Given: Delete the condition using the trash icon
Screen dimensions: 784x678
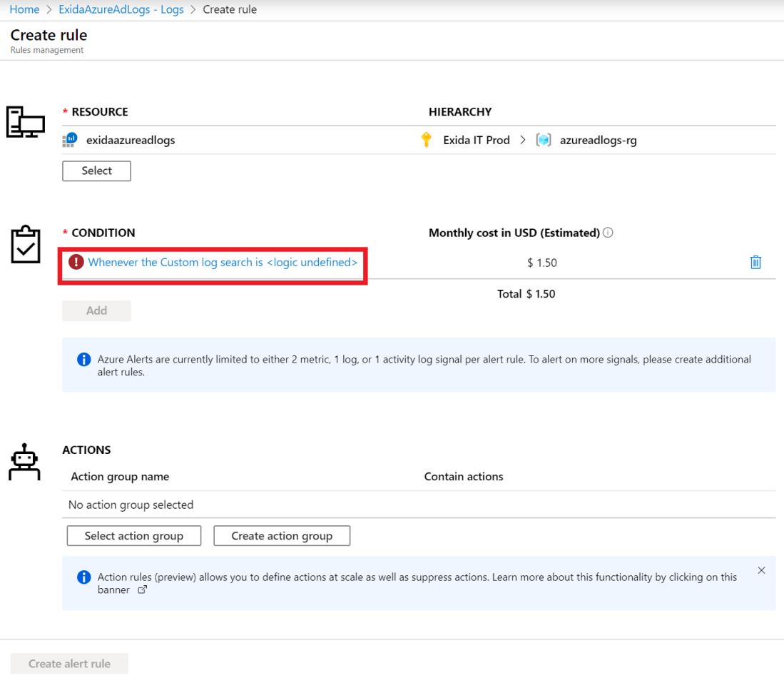Looking at the screenshot, I should 755,263.
